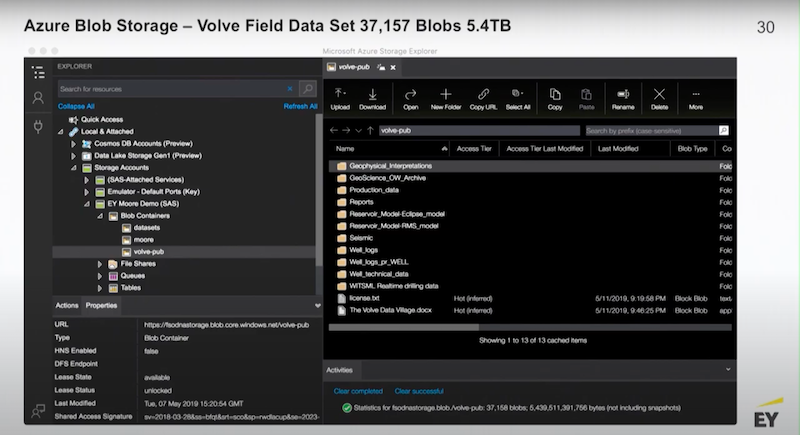Click the Delete X toolbar icon

[659, 94]
